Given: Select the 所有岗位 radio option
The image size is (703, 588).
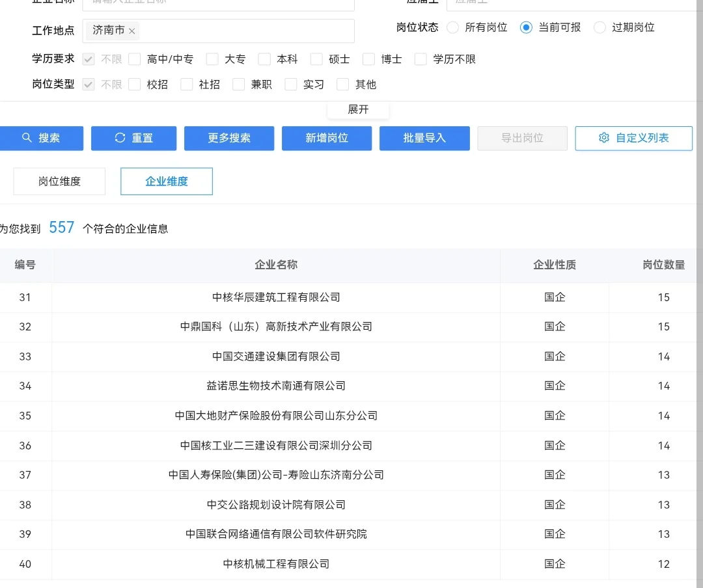Looking at the screenshot, I should click(453, 27).
